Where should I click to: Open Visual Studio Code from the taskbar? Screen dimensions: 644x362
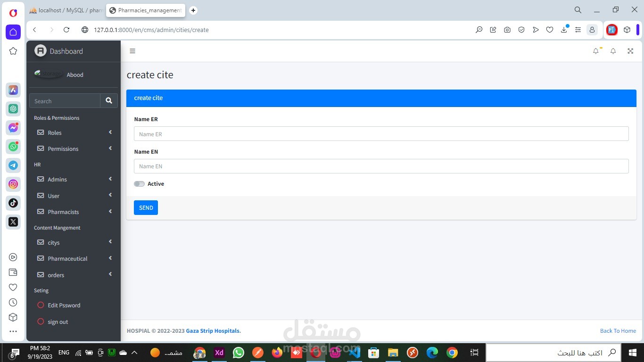pos(355,353)
